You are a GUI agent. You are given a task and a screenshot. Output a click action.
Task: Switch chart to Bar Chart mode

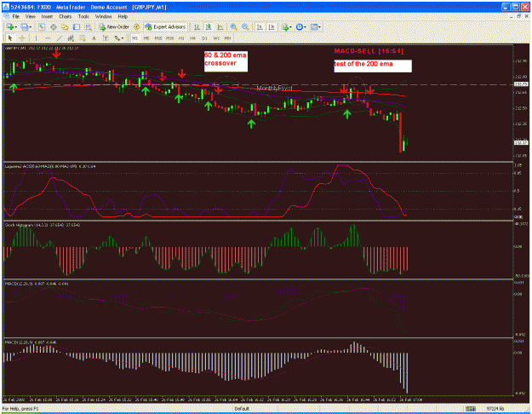197,26
